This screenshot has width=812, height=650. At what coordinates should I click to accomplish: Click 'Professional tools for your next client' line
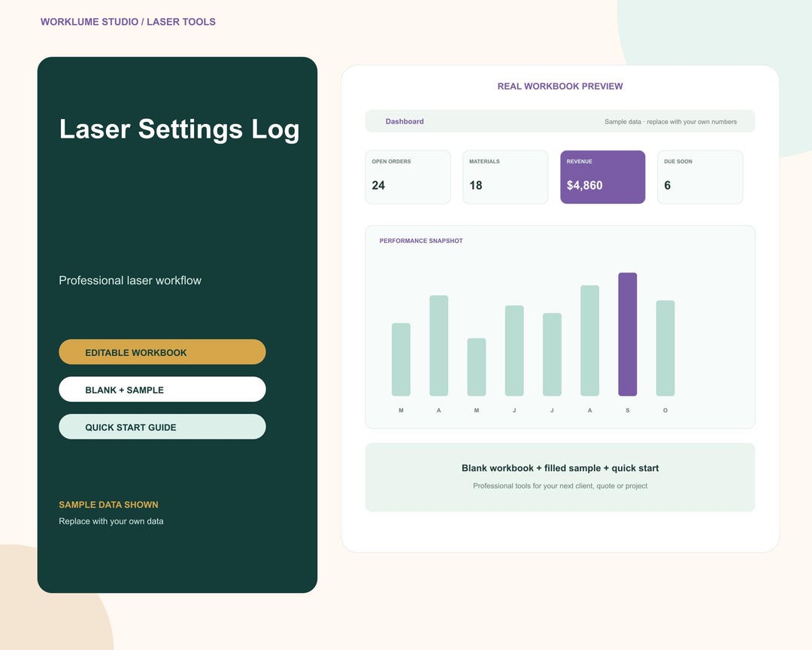[560, 486]
